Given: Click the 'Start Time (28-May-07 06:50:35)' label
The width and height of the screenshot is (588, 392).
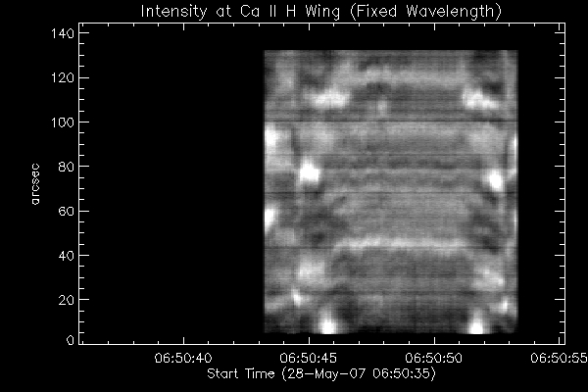Looking at the screenshot, I should point(321,373).
